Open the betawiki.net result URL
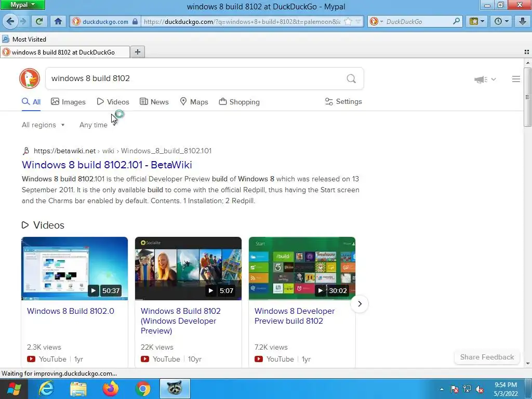 tap(123, 151)
